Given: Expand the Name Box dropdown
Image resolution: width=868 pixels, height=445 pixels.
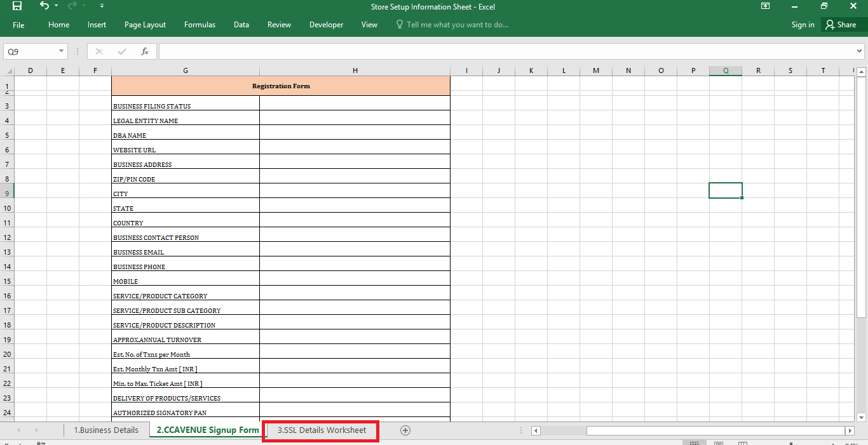Looking at the screenshot, I should click(x=61, y=51).
